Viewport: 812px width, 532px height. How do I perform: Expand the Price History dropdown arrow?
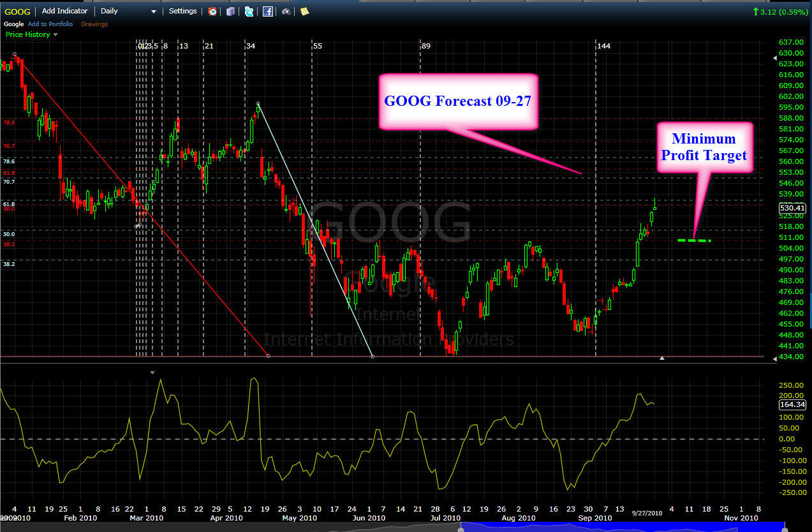tap(55, 35)
